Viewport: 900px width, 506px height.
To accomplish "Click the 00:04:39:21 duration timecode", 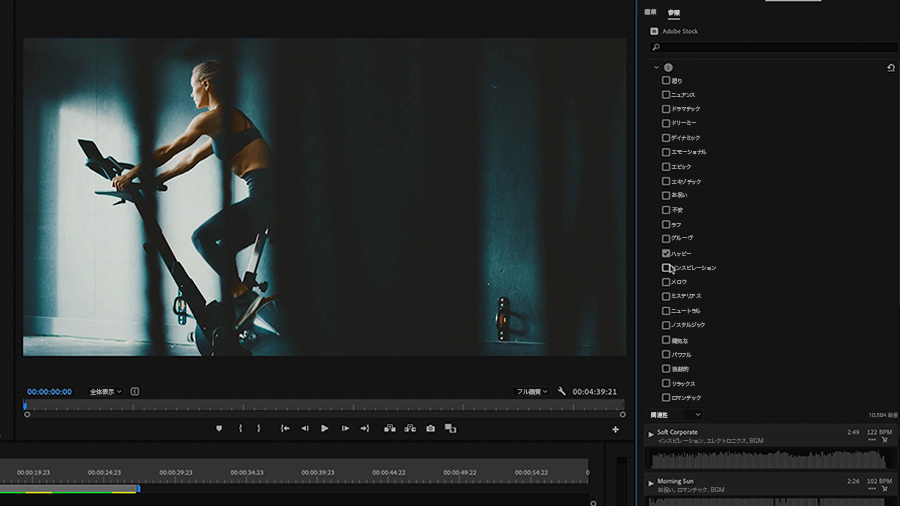I will pos(595,391).
